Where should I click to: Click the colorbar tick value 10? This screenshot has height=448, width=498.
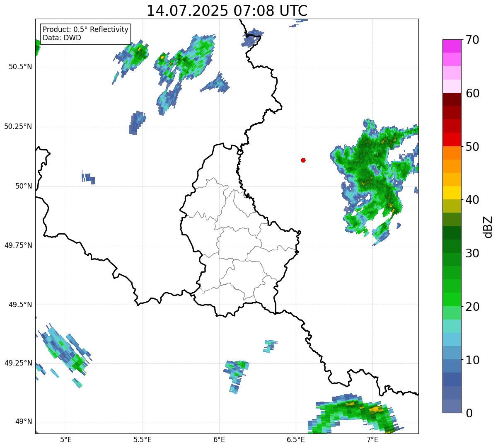(472, 360)
